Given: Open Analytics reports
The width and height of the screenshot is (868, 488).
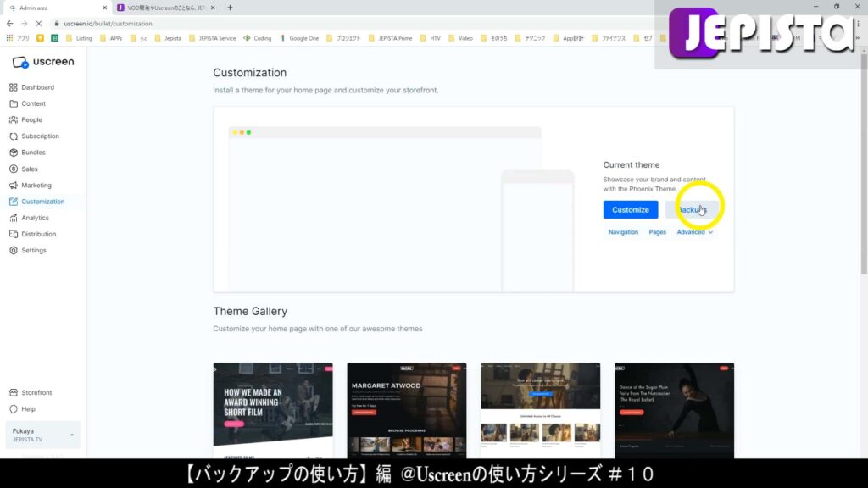Looking at the screenshot, I should (36, 218).
